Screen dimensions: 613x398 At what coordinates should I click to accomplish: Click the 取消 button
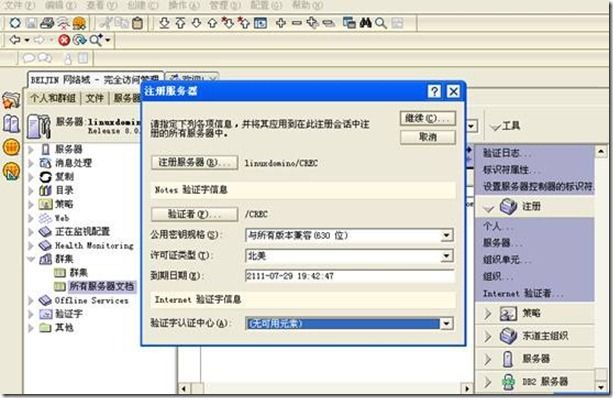point(428,137)
